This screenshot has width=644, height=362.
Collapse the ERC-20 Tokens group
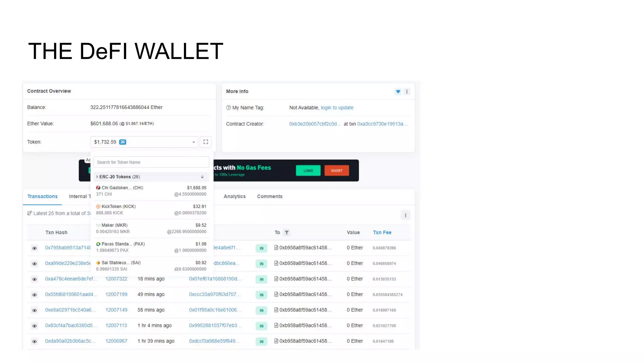(97, 177)
